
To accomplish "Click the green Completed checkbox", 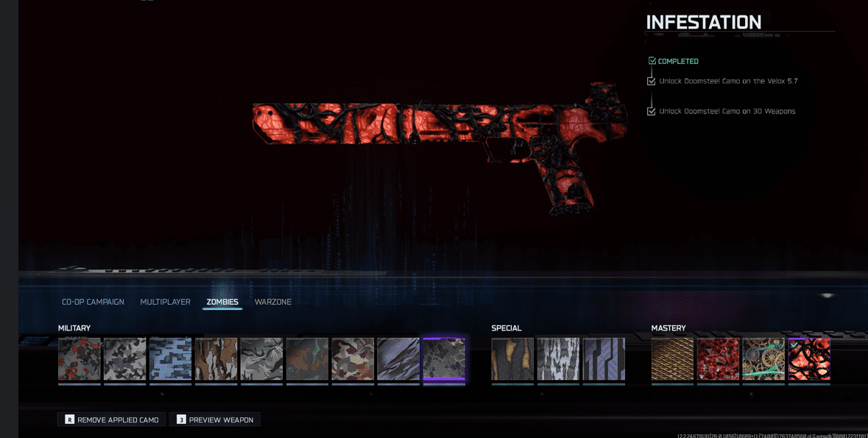I will click(652, 61).
